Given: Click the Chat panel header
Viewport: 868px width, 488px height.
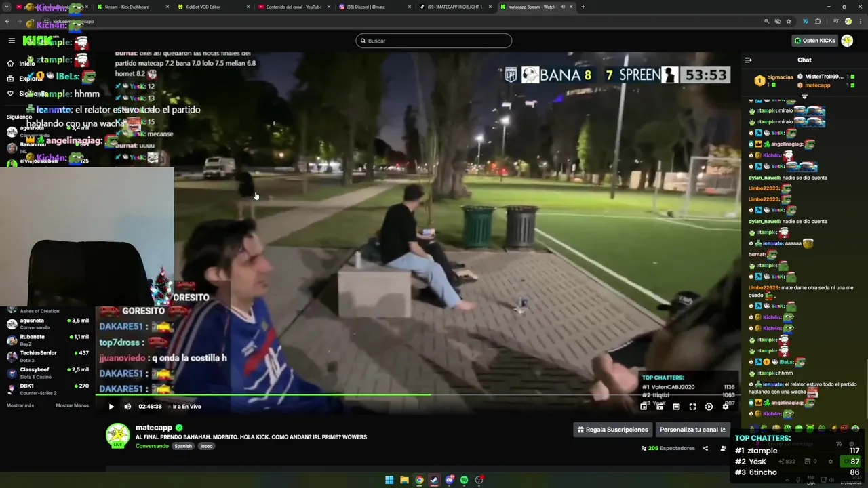Looking at the screenshot, I should coord(804,60).
